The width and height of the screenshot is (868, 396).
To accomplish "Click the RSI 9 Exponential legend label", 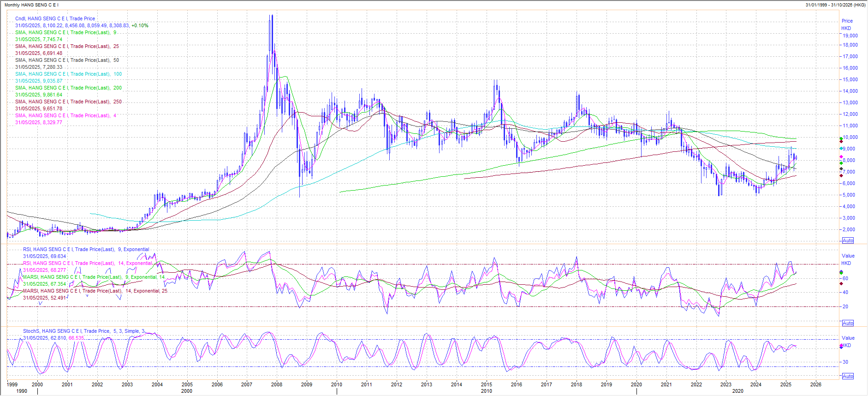I will click(x=86, y=250).
